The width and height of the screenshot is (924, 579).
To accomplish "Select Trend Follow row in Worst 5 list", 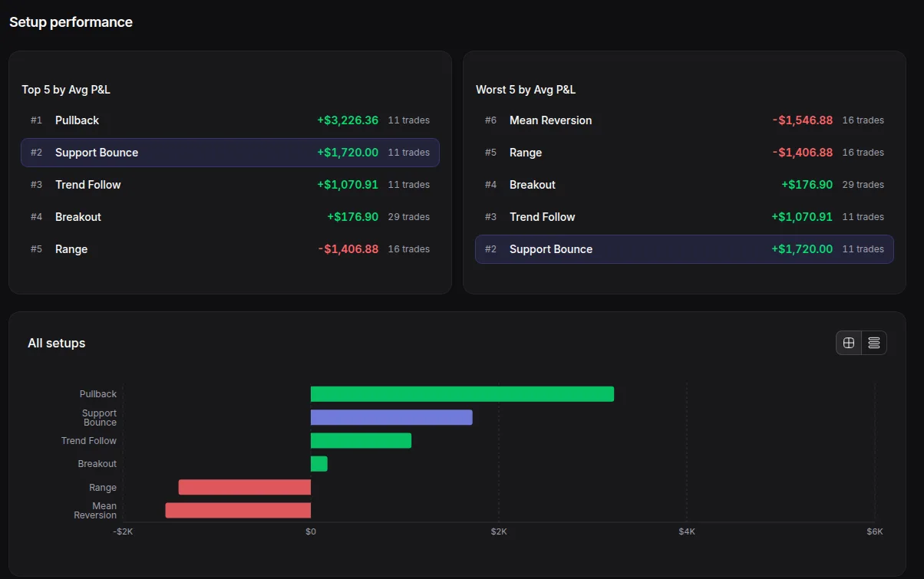I will coord(685,217).
